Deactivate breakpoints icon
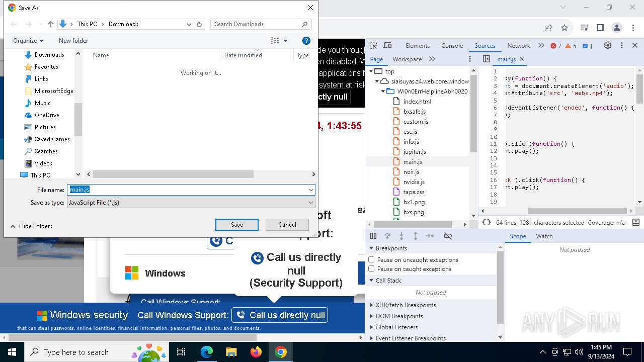Viewport: 644px width, 362px height. (448, 236)
